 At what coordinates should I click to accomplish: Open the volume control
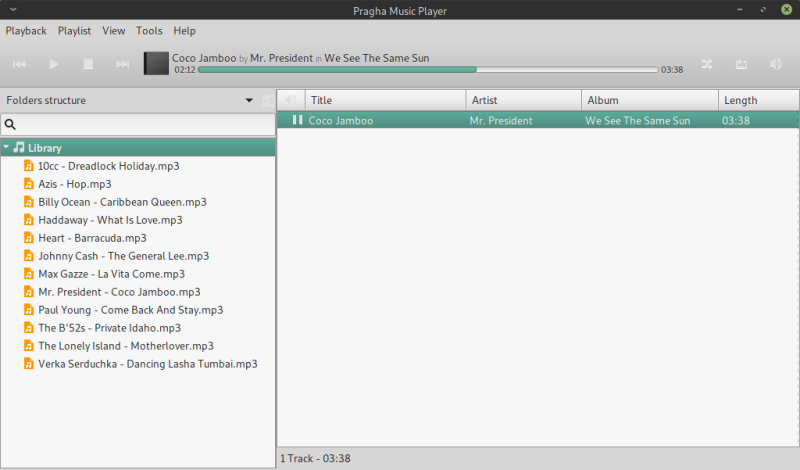(776, 64)
